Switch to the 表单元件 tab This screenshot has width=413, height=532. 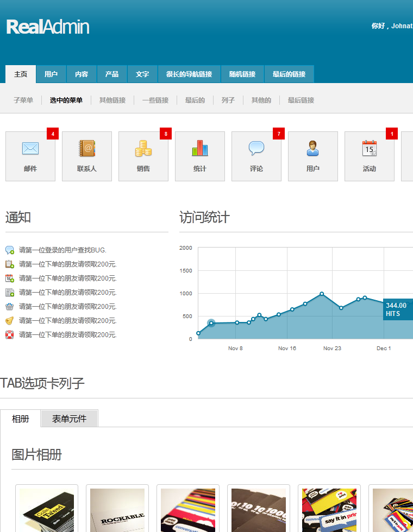coord(70,419)
